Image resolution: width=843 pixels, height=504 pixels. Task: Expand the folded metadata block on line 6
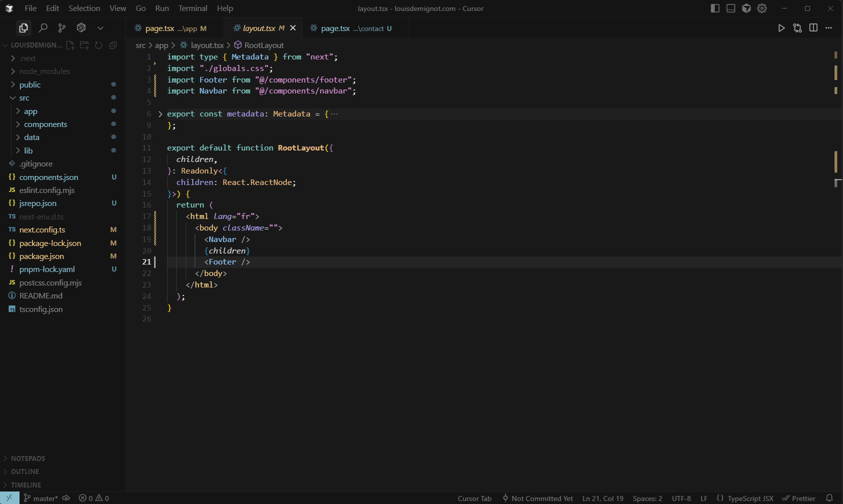click(160, 114)
